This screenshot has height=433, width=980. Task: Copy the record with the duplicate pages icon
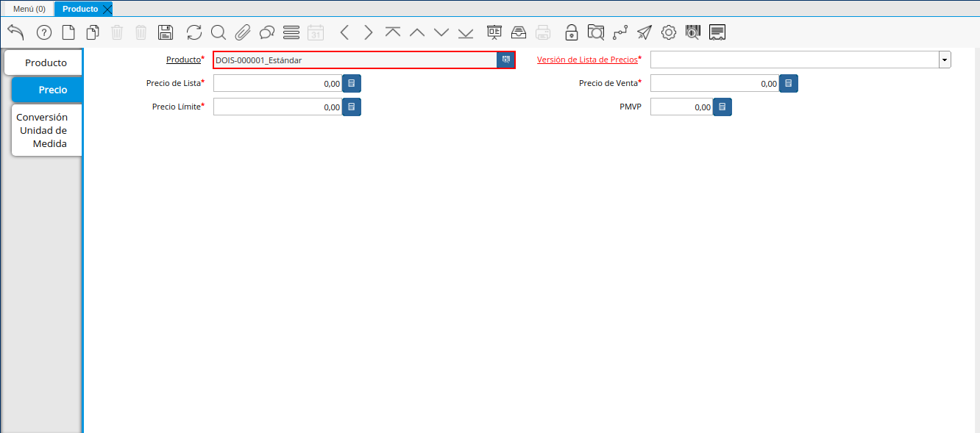pos(93,32)
